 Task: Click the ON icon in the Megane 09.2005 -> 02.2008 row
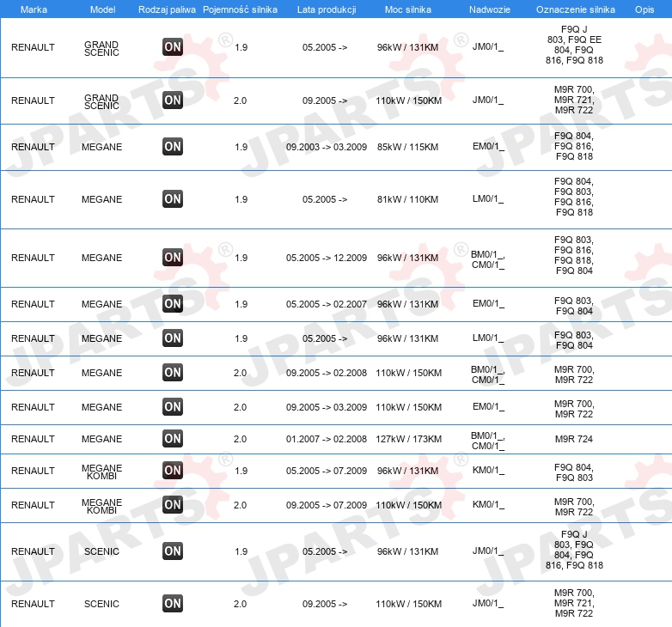pyautogui.click(x=173, y=373)
